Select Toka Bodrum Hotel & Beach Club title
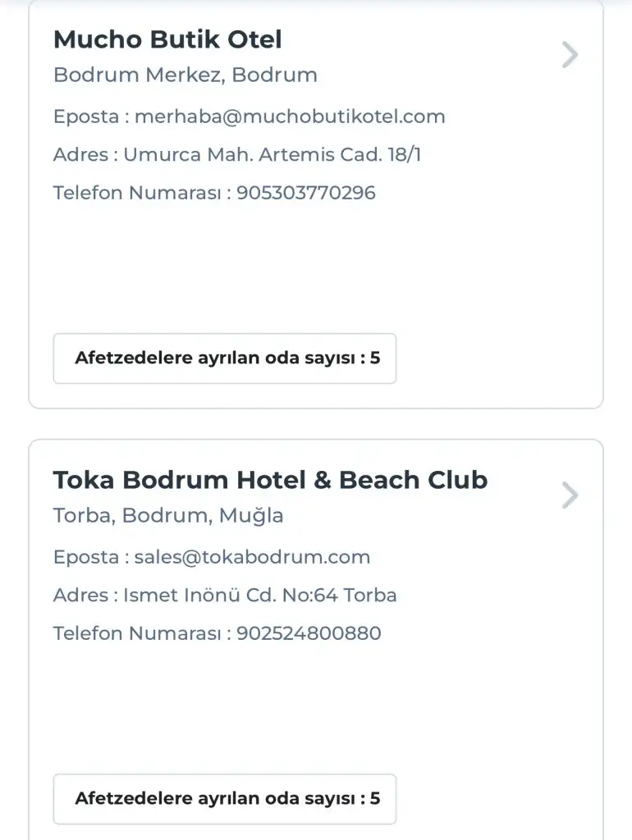 click(x=270, y=480)
